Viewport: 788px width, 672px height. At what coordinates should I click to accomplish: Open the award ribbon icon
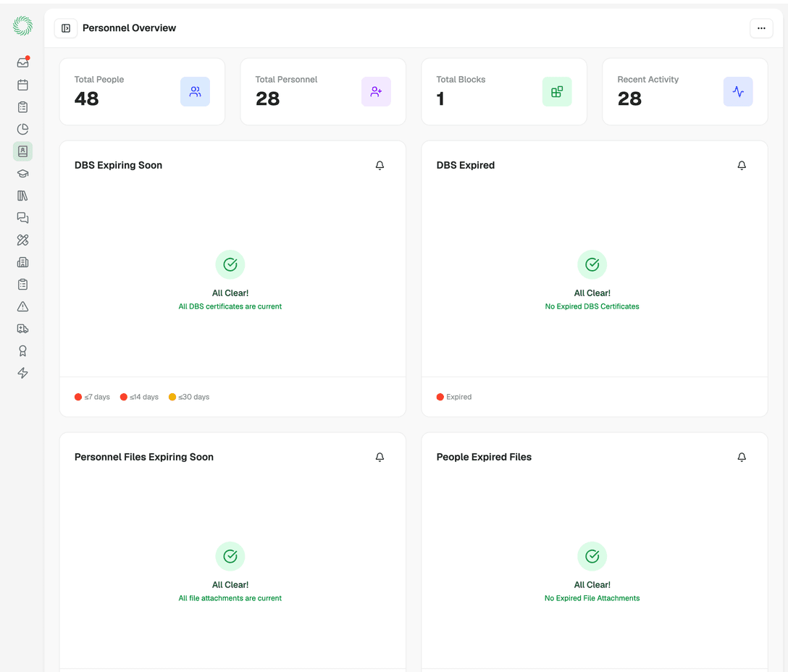tap(22, 350)
